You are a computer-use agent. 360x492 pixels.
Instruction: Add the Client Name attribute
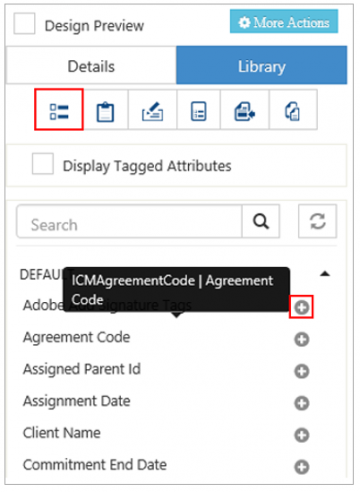click(302, 435)
